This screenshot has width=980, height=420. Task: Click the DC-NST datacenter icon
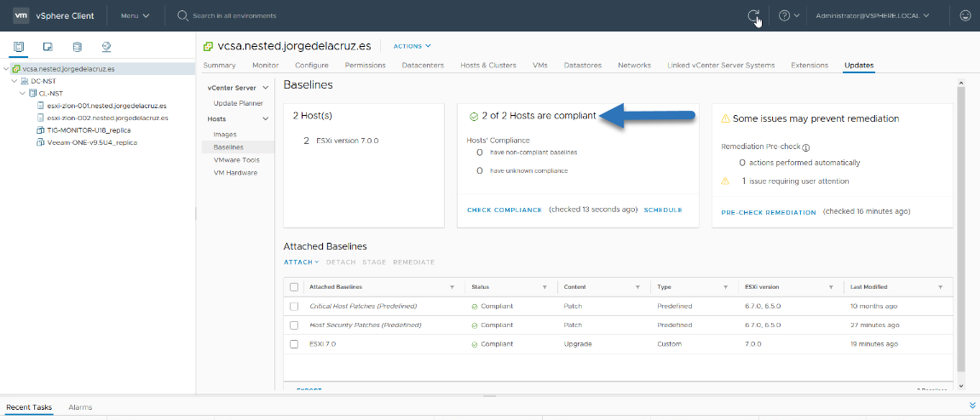pyautogui.click(x=25, y=81)
